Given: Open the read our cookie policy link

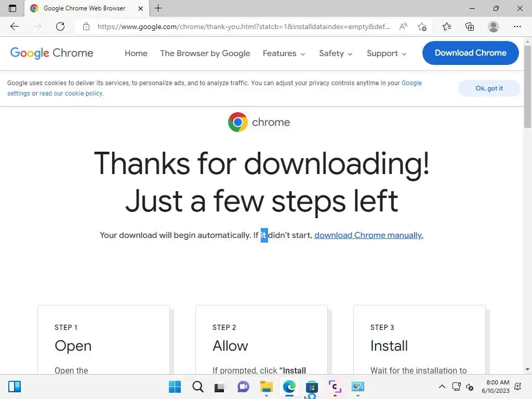Looking at the screenshot, I should [71, 94].
